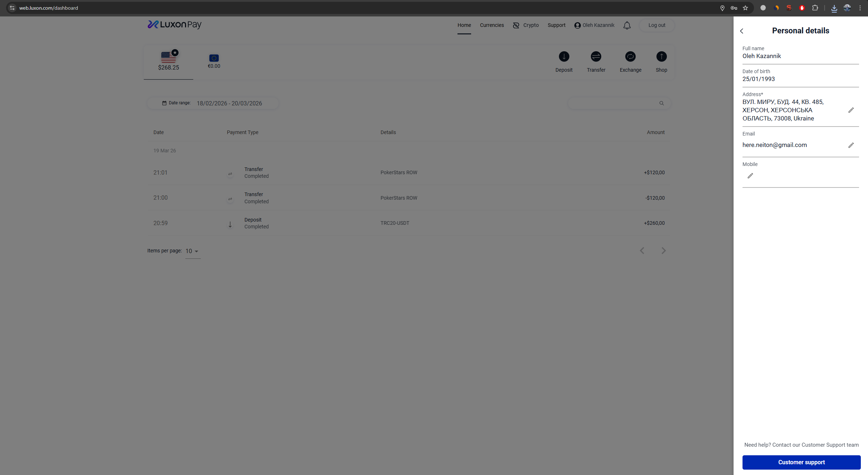Open the Currencies menu item
This screenshot has width=868, height=475.
click(x=492, y=25)
